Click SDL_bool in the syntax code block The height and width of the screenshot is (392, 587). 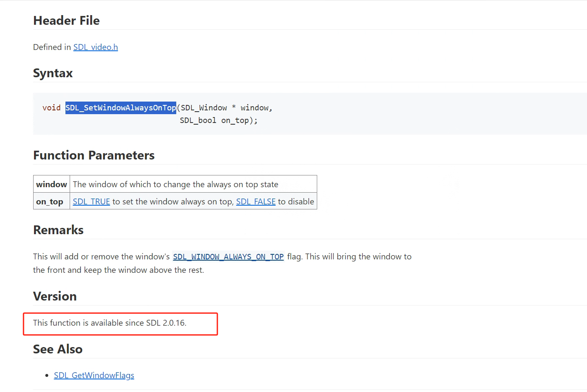[198, 120]
